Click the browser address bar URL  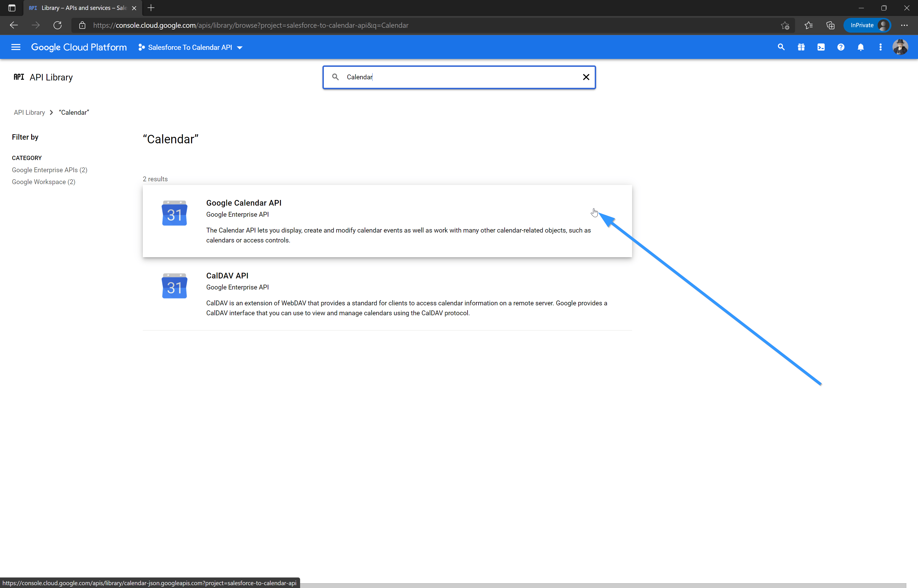(x=251, y=25)
